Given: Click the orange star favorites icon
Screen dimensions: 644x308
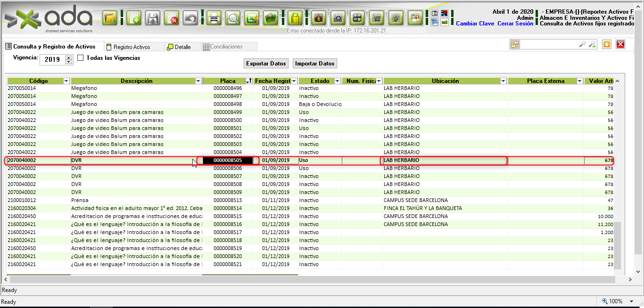Looking at the screenshot, I should [x=607, y=44].
